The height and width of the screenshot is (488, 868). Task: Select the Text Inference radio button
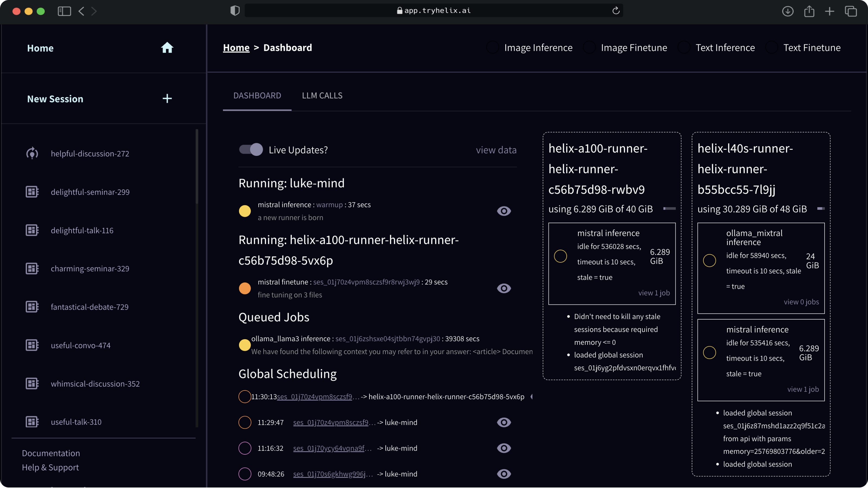point(684,47)
